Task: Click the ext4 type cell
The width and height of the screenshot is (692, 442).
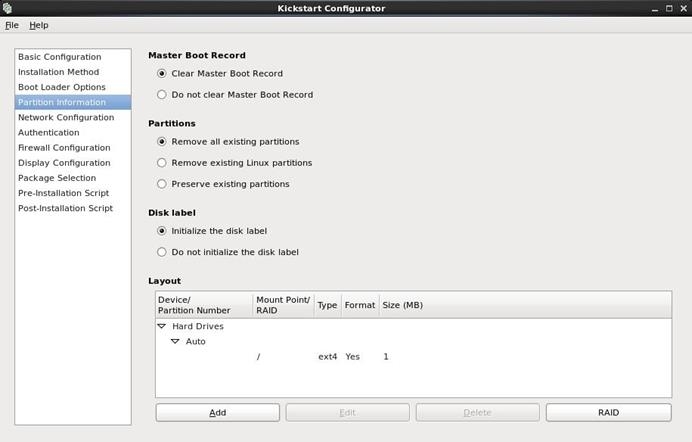Action: 327,356
